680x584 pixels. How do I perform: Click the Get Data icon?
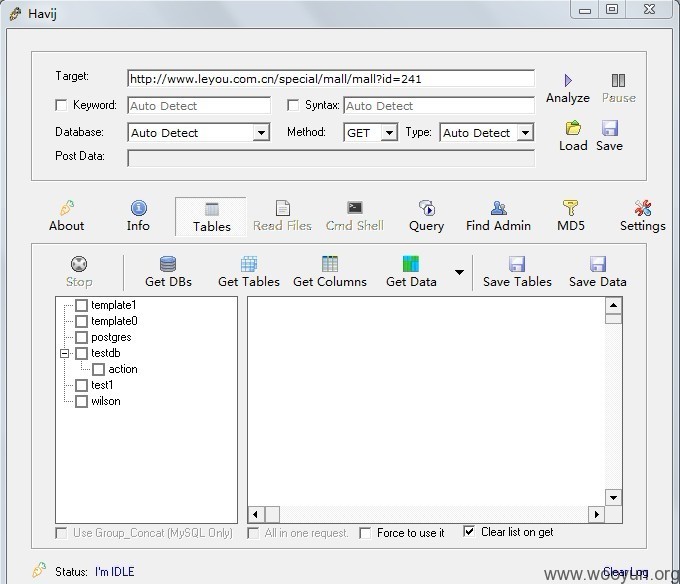pyautogui.click(x=411, y=264)
